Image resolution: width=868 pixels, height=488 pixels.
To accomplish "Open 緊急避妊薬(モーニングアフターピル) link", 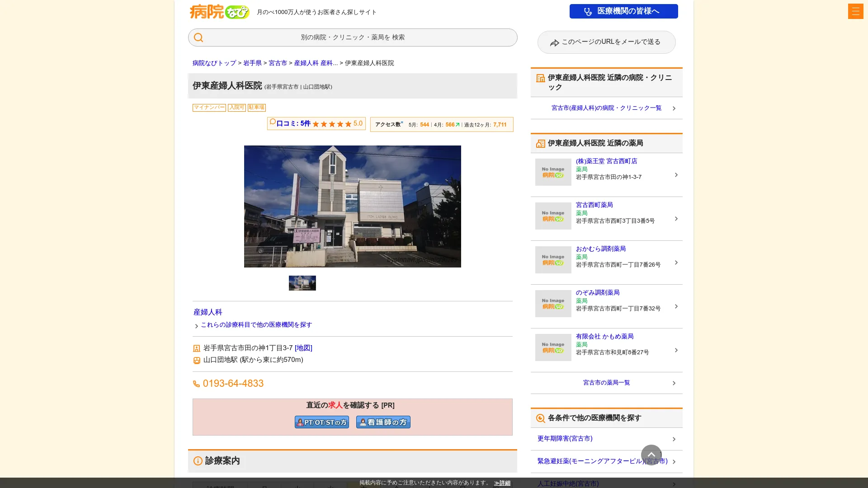I will tap(602, 461).
